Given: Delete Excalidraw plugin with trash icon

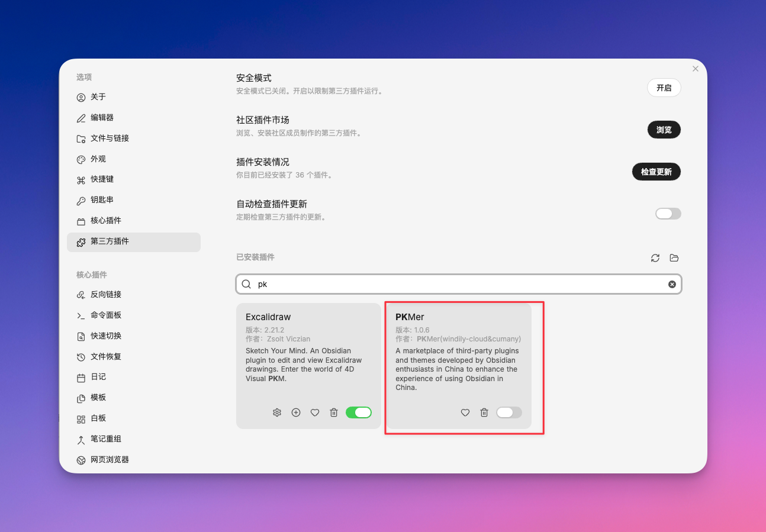Looking at the screenshot, I should pyautogui.click(x=334, y=412).
